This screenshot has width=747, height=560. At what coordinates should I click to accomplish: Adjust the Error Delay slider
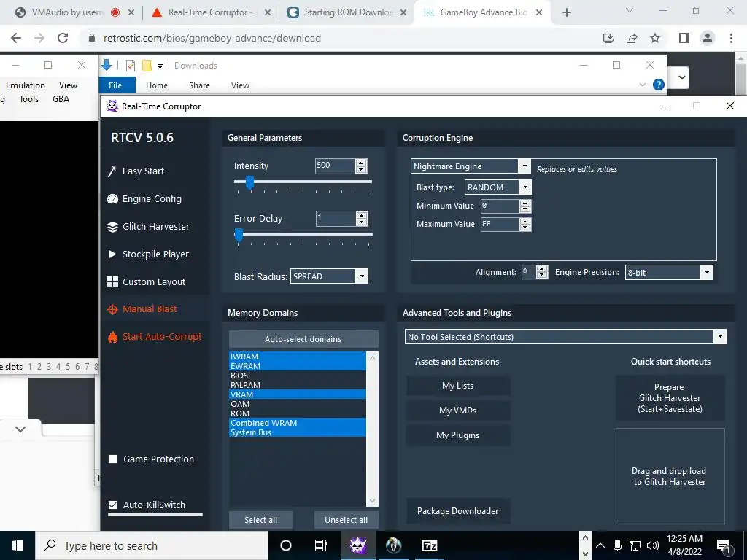[239, 235]
